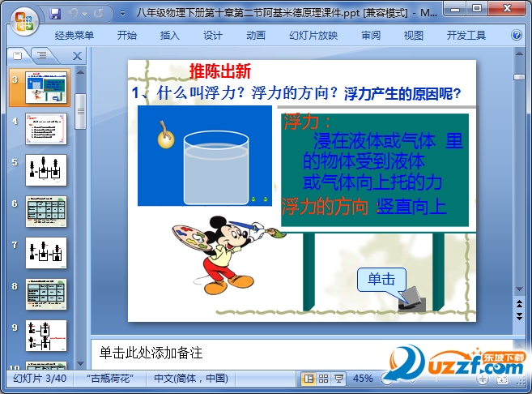This screenshot has width=532, height=394.
Task: Select the Mickey Mouse painter image
Action: (x=228, y=255)
